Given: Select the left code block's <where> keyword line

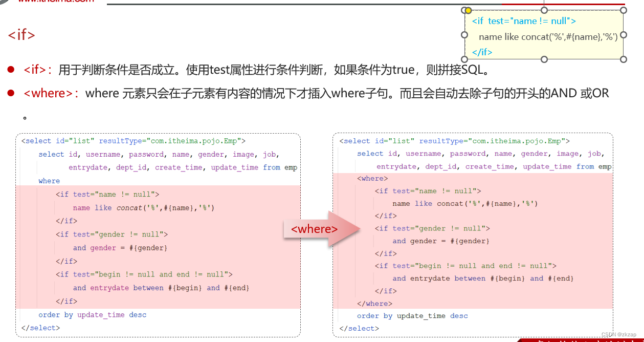Looking at the screenshot, I should [x=49, y=181].
